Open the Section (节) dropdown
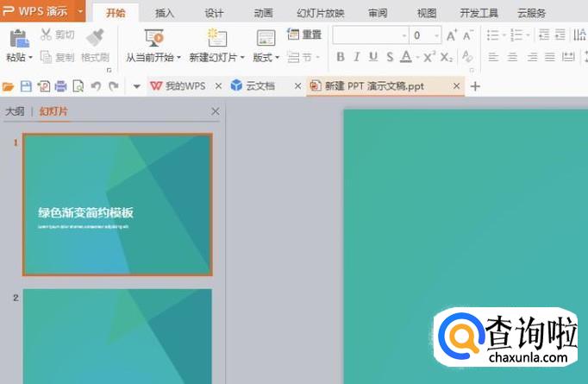588x384 pixels. pyautogui.click(x=303, y=58)
